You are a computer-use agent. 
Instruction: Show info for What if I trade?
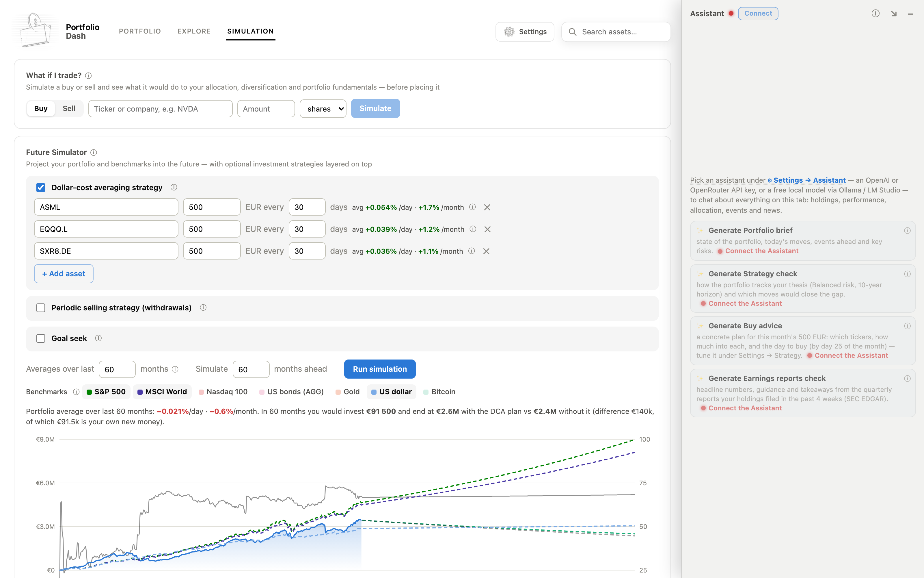pyautogui.click(x=88, y=76)
